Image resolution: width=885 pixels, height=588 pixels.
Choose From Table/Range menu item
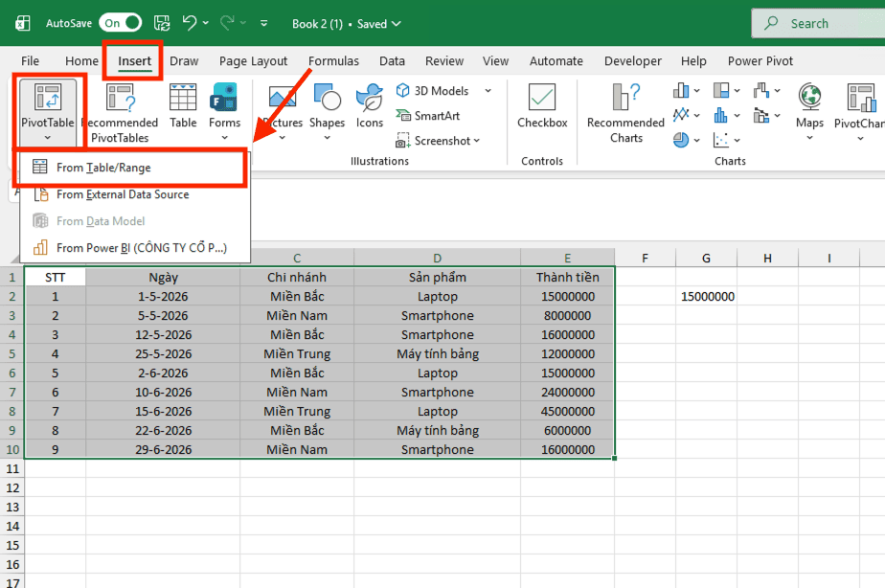(134, 168)
